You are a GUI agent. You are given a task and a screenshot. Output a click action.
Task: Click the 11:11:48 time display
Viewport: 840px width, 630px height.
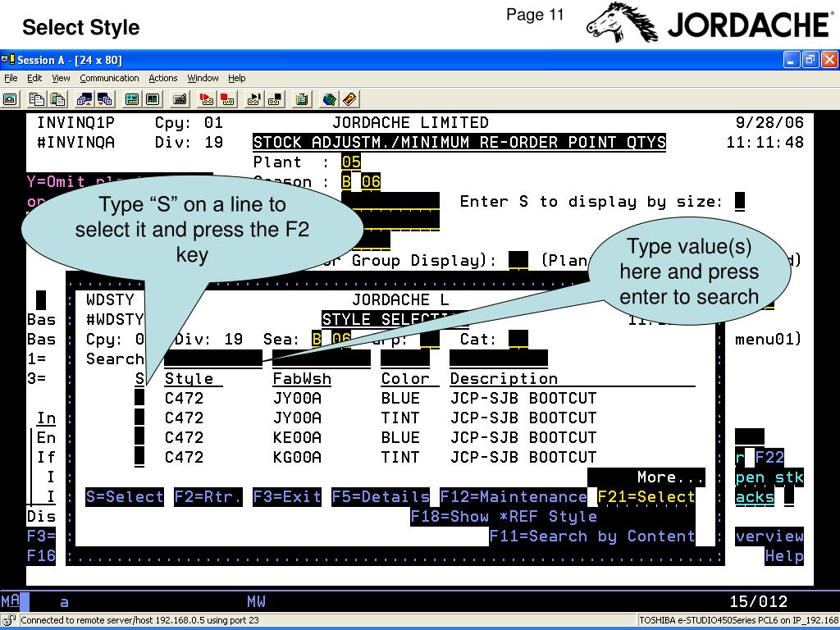pos(765,143)
